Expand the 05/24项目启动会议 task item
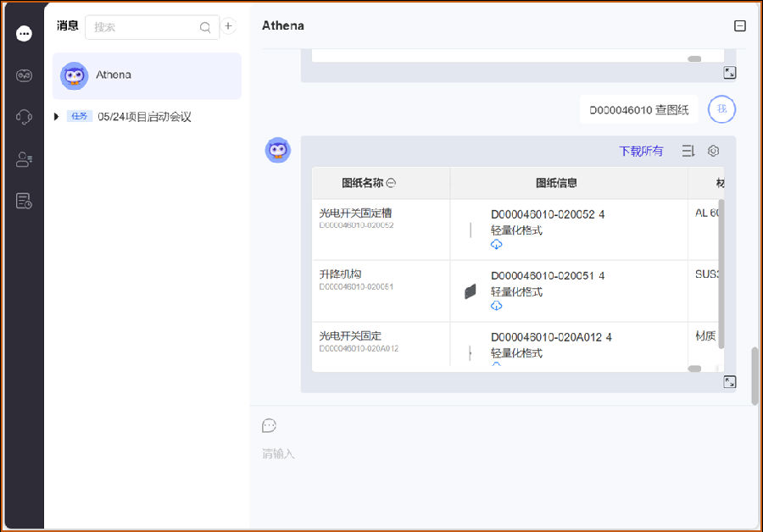 click(57, 117)
